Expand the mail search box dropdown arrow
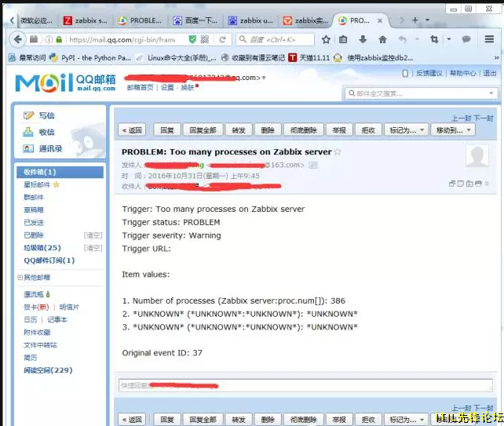504x426 pixels. pos(491,93)
